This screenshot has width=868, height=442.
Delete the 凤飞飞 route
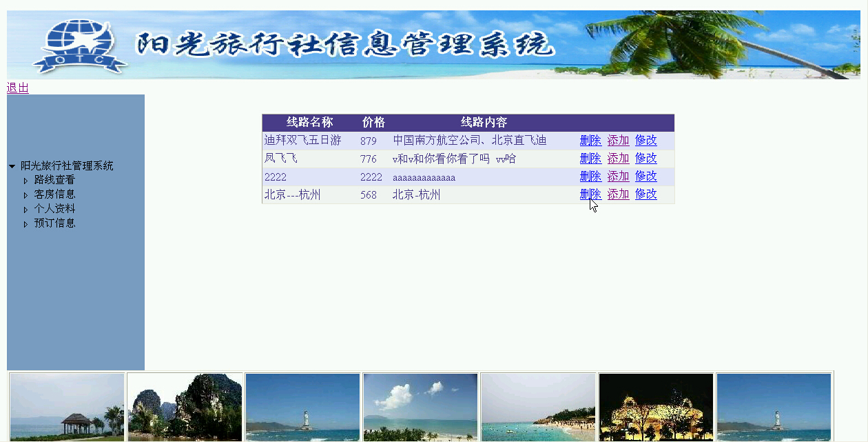[590, 158]
